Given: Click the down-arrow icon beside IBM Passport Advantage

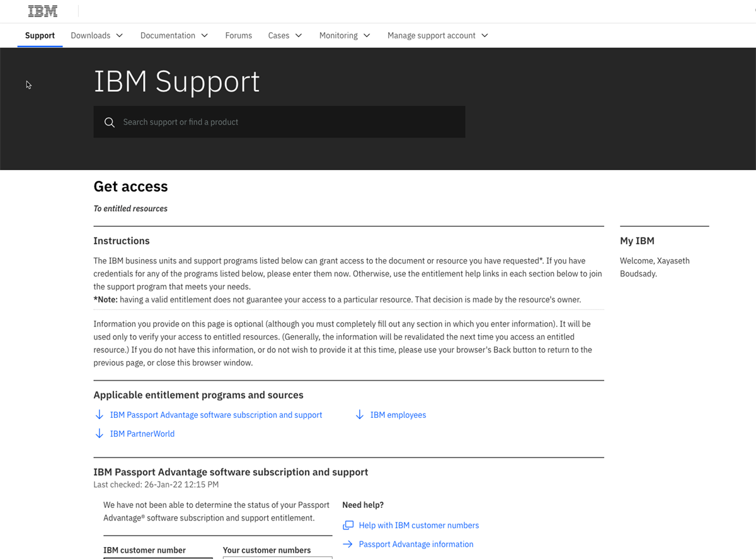Looking at the screenshot, I should [x=99, y=414].
